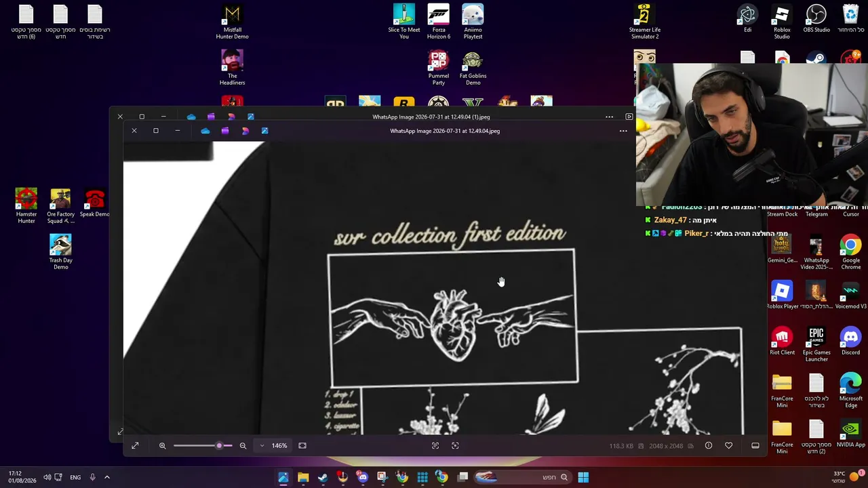Image resolution: width=868 pixels, height=488 pixels.
Task: Click the fit to window icon
Action: click(x=302, y=445)
